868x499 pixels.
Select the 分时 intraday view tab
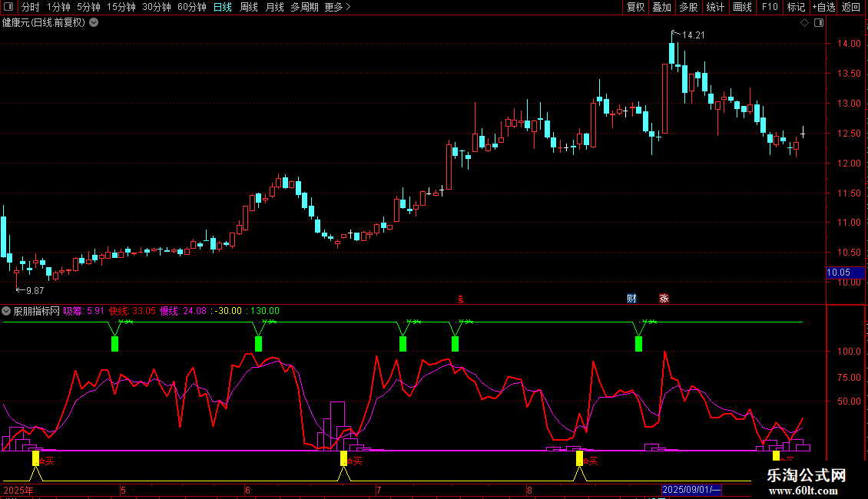pyautogui.click(x=31, y=8)
